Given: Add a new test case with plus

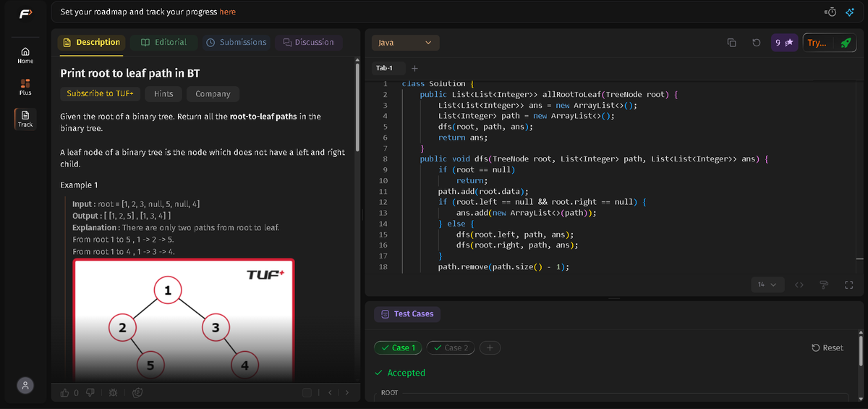Looking at the screenshot, I should click(490, 347).
